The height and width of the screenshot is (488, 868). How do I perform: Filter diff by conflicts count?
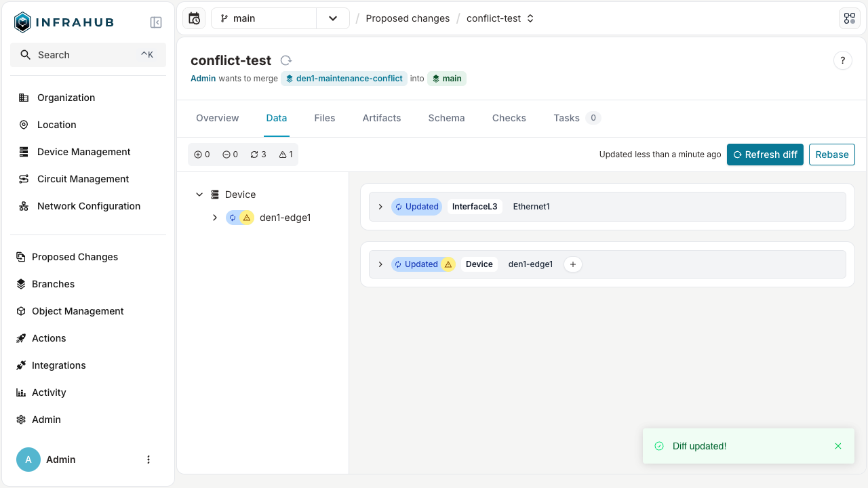point(286,155)
